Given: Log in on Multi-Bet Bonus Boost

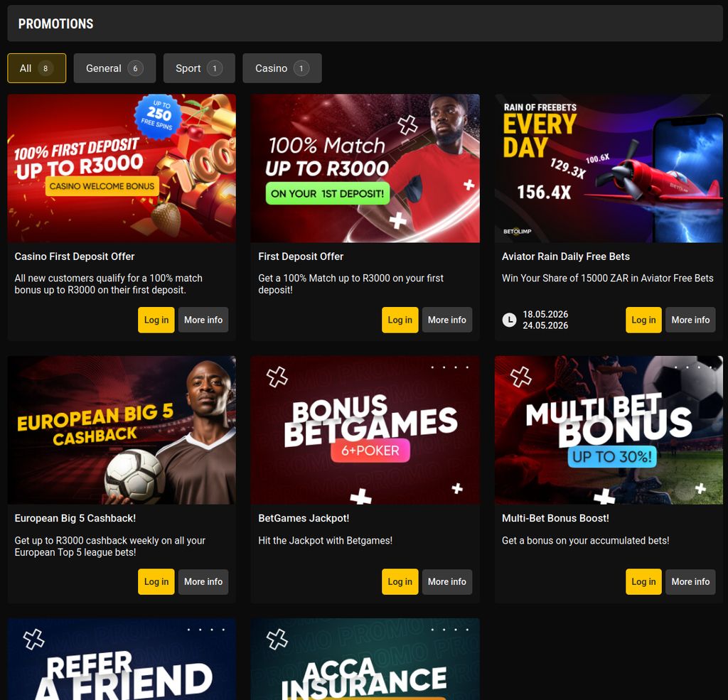Looking at the screenshot, I should click(643, 581).
